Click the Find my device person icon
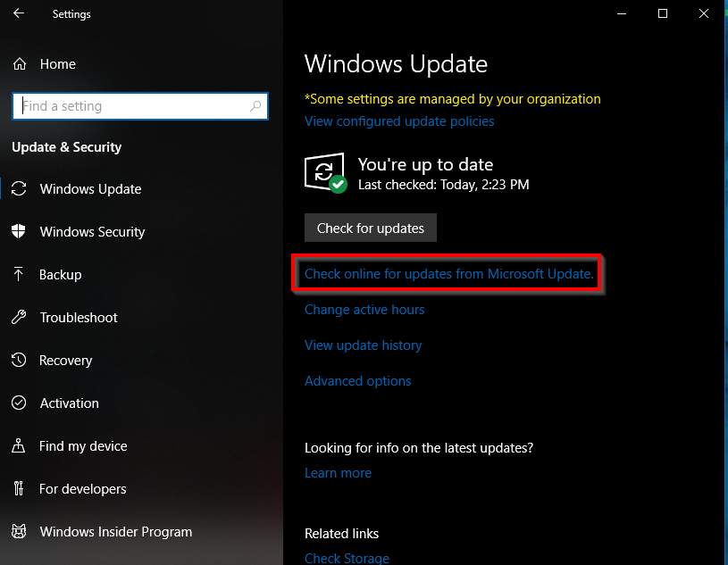This screenshot has width=728, height=565. 19,445
